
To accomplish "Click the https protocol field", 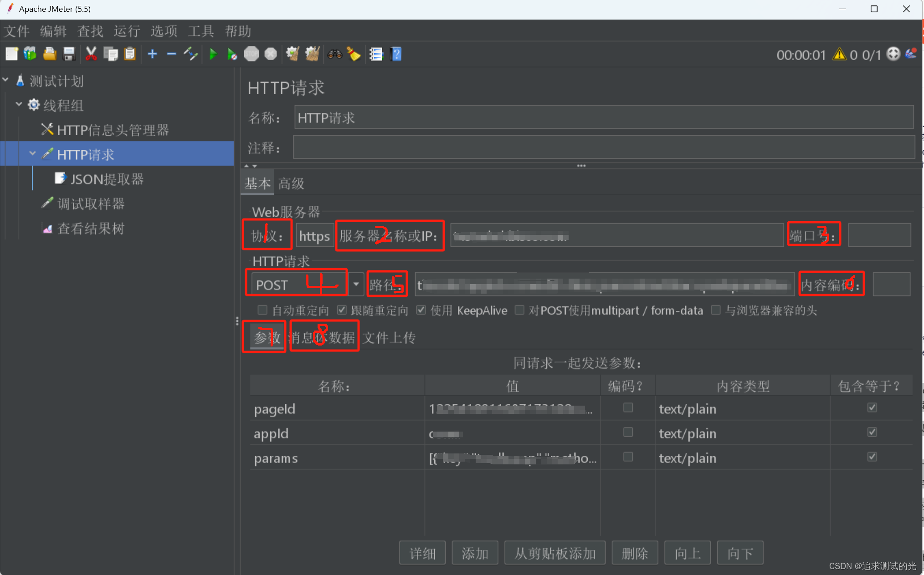I will 314,236.
